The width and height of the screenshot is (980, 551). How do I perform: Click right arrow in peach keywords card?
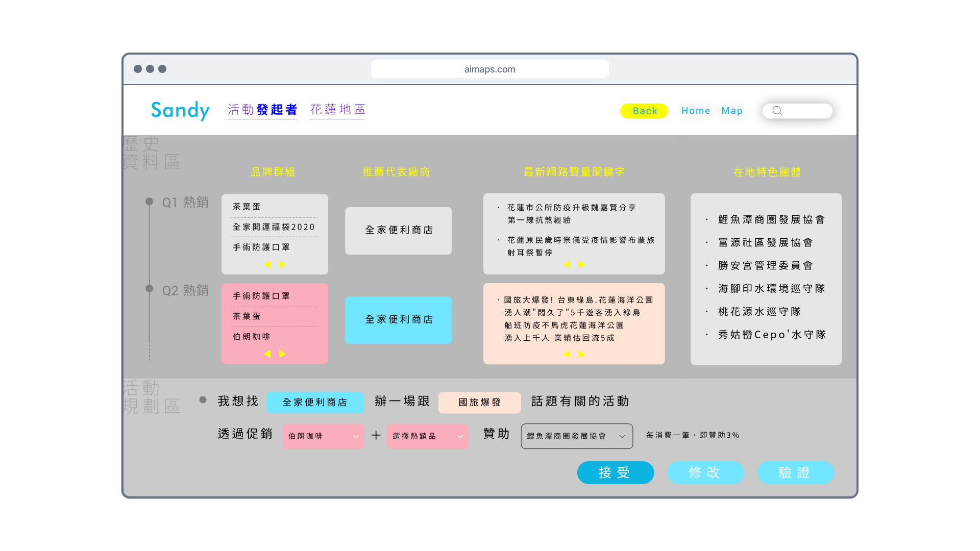coord(581,354)
